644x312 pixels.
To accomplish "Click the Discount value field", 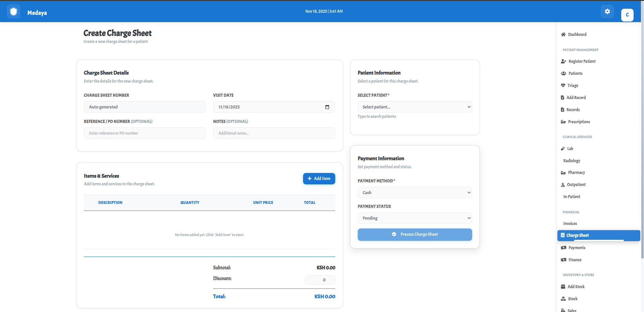I will 319,280.
